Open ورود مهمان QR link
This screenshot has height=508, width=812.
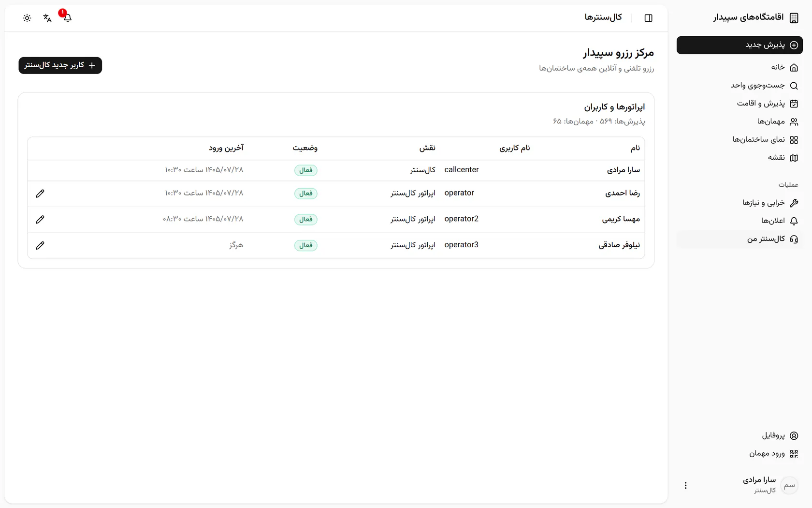point(739,454)
